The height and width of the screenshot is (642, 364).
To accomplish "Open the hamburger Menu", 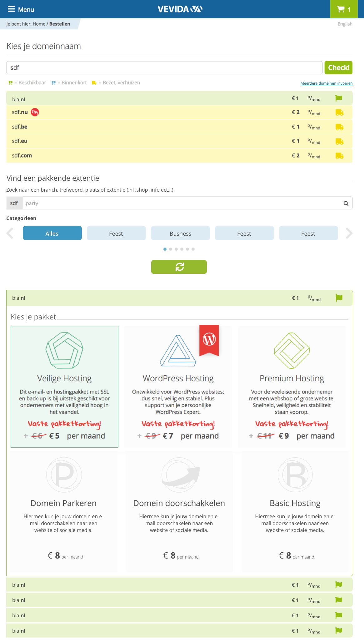I will coord(21,9).
